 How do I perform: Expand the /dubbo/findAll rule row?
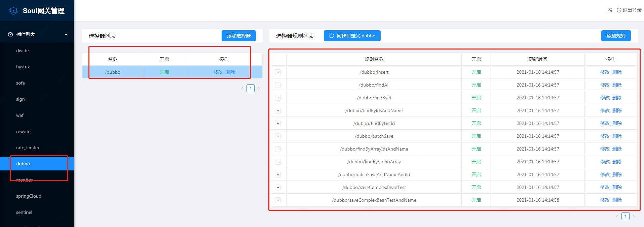278,85
